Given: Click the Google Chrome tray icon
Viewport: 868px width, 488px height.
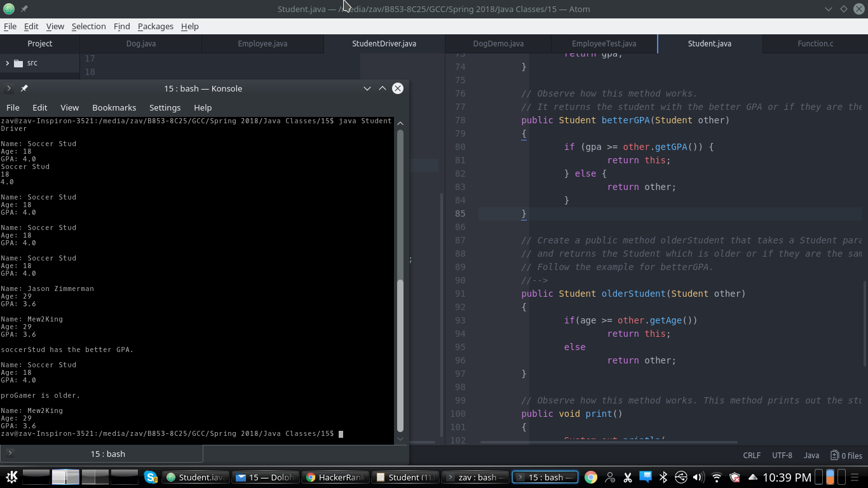Looking at the screenshot, I should coord(591,477).
